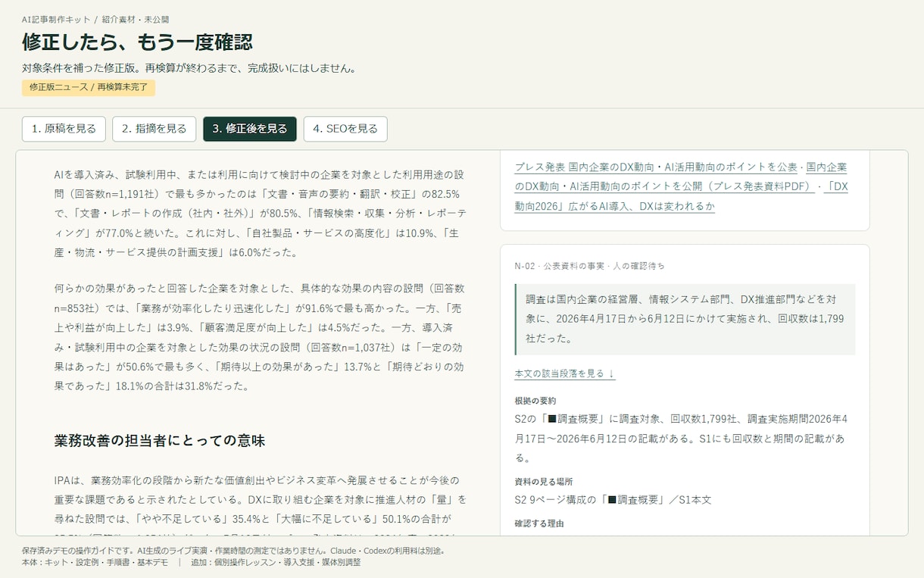Screen dimensions: 924x578
Task: Click the page title 修正したら、もう一度確認
Action: coord(137,42)
